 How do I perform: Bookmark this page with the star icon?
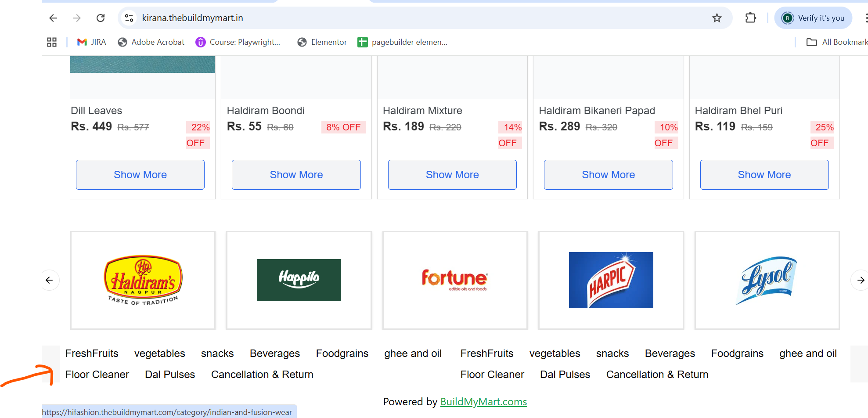[x=717, y=18]
